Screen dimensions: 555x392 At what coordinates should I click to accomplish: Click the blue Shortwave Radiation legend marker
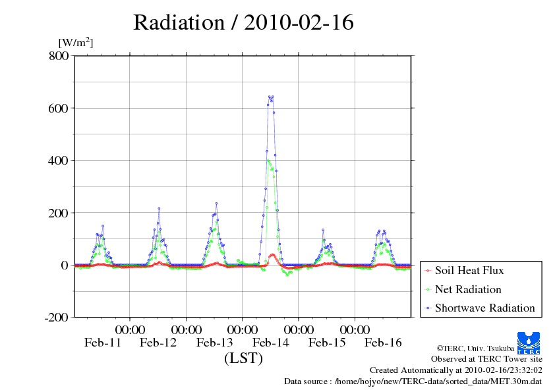(428, 308)
